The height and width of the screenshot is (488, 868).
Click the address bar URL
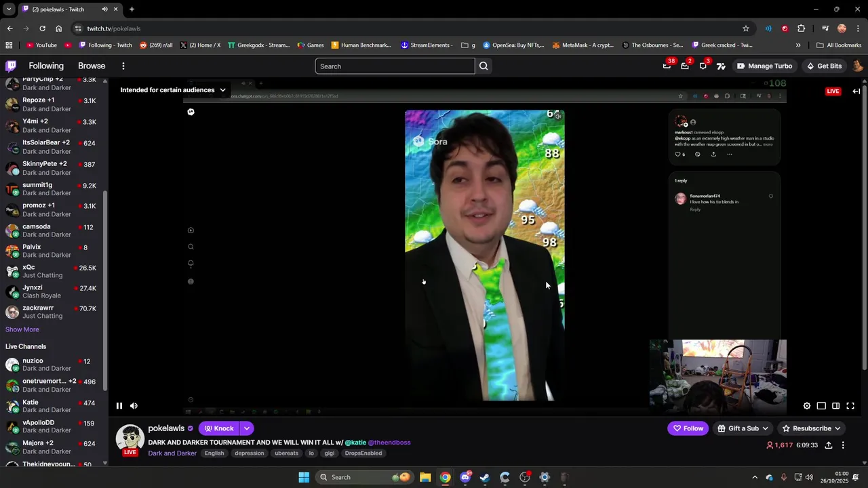coord(114,28)
